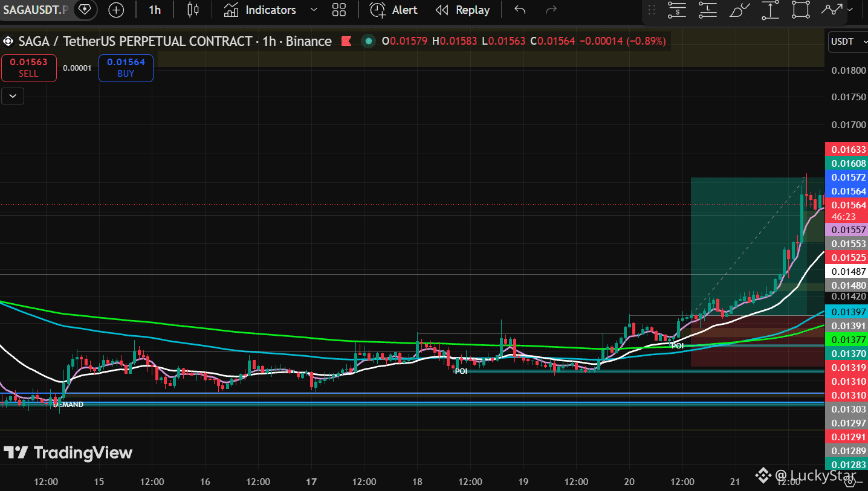Viewport: 868px width, 491px height.
Task: Click the red 0.01525 price label
Action: pos(846,257)
